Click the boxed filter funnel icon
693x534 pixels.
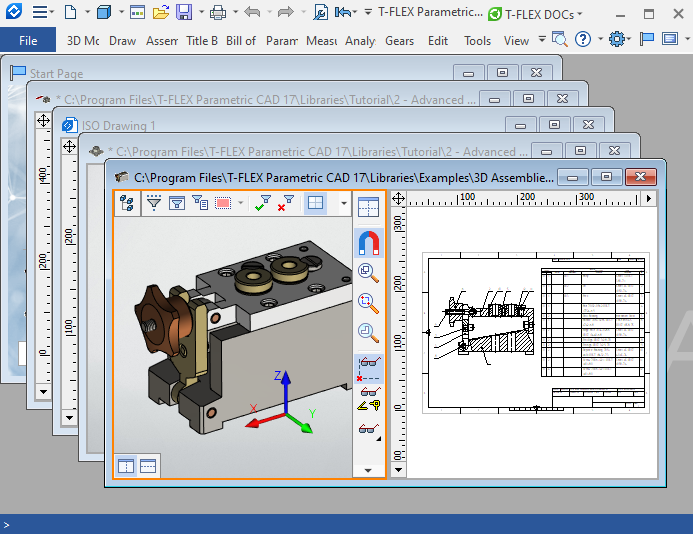pos(177,203)
